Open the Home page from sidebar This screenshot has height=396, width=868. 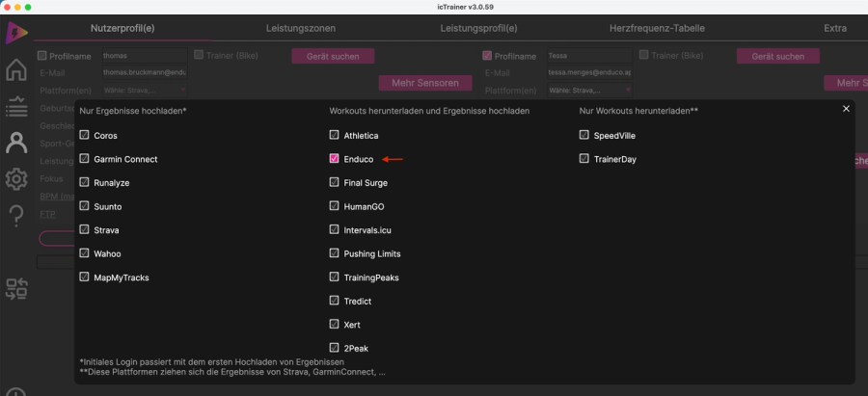[x=16, y=70]
